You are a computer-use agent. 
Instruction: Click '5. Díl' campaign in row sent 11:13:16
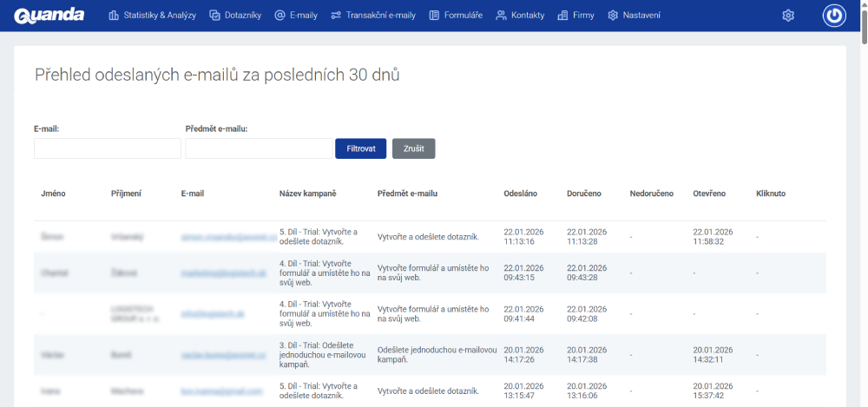point(319,236)
